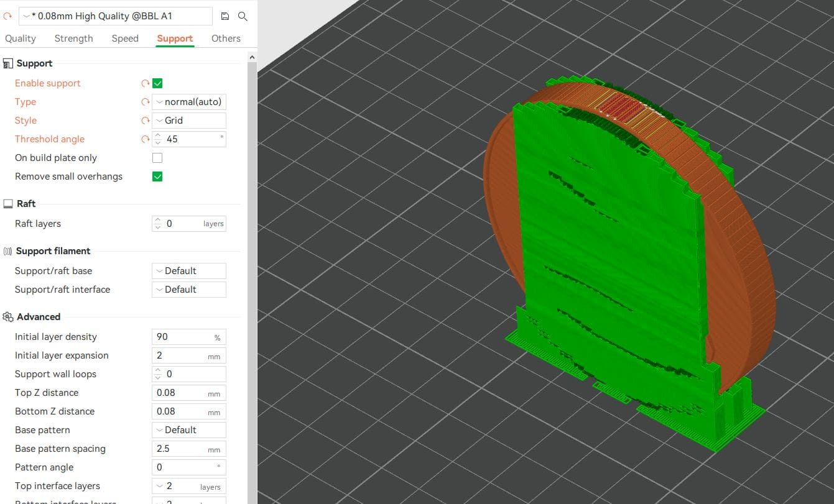This screenshot has height=504, width=834.
Task: Check the On build plate only checkbox
Action: pos(157,158)
